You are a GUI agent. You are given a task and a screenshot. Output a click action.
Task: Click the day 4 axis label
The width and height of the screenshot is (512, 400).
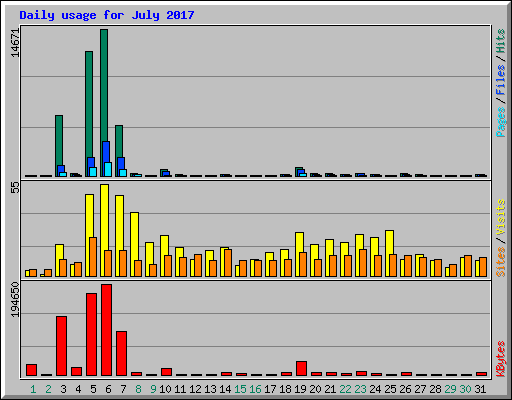coord(78,389)
